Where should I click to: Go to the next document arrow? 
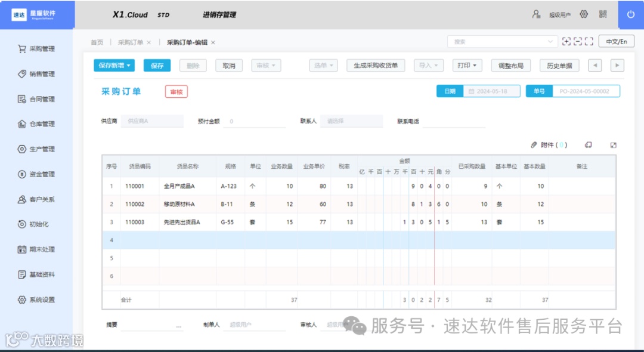617,65
